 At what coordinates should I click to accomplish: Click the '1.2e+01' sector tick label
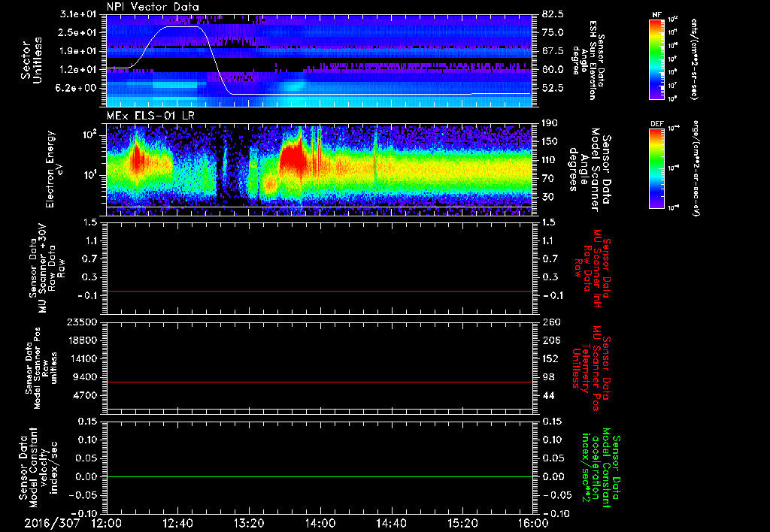click(78, 70)
